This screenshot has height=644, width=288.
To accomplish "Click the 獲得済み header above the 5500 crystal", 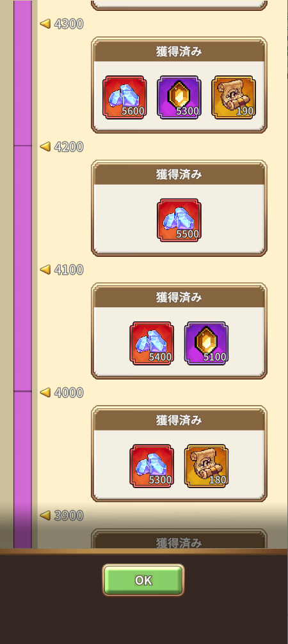I will 179,174.
